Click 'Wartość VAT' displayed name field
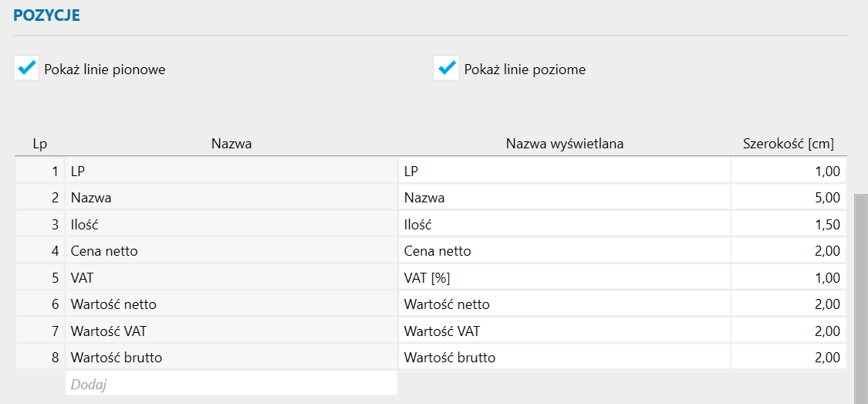The image size is (868, 404). click(x=563, y=331)
